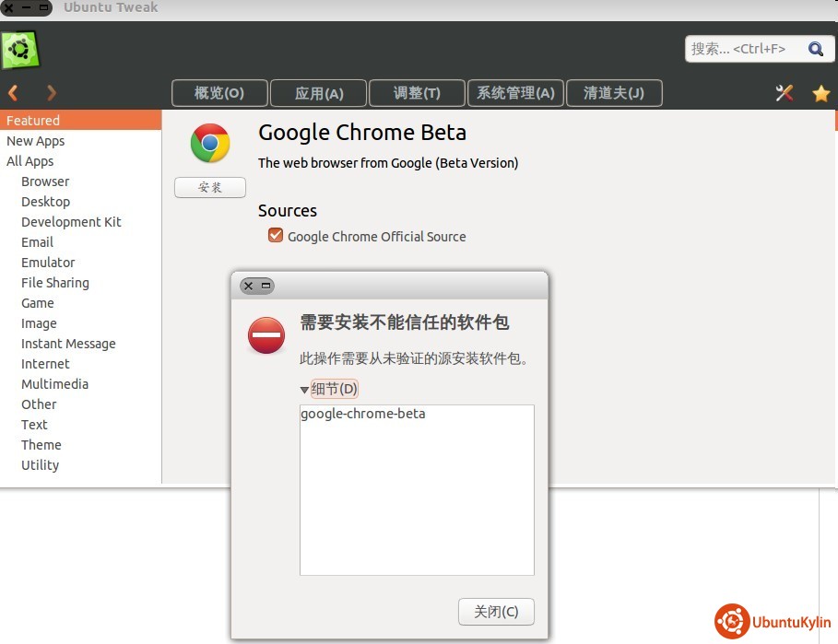The width and height of the screenshot is (838, 644).
Task: Click the search magnifier icon
Action: pyautogui.click(x=815, y=49)
